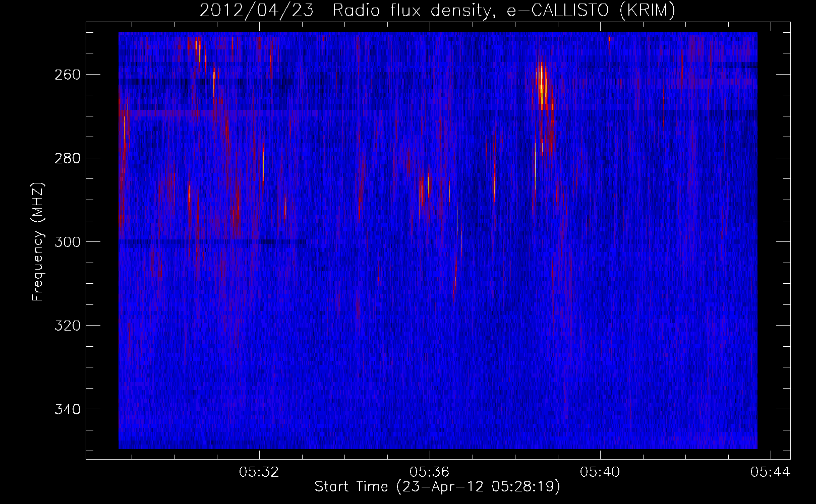Click the 'Start Time (23-Apr-12 05:28:19)' label
The width and height of the screenshot is (816, 504).
pos(437,487)
